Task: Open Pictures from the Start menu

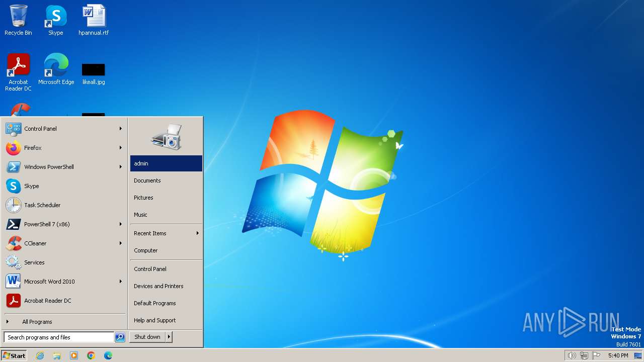Action: pyautogui.click(x=166, y=198)
